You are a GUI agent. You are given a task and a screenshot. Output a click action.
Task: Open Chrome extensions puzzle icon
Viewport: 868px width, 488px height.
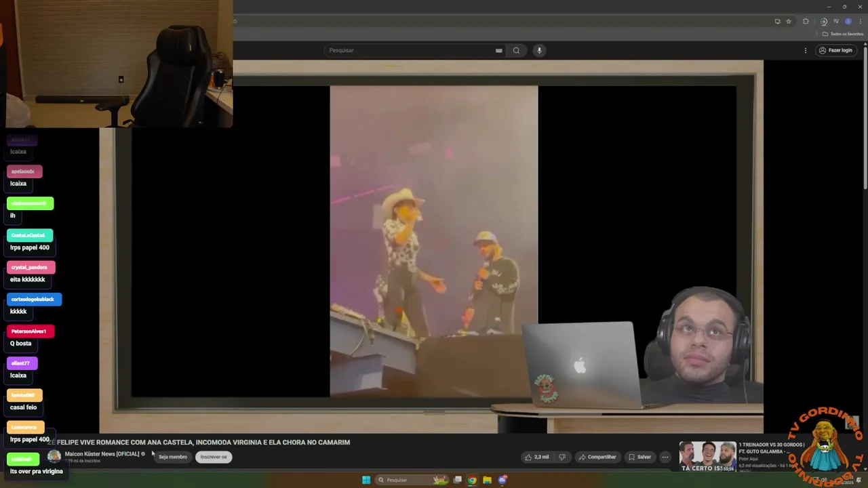click(x=806, y=21)
